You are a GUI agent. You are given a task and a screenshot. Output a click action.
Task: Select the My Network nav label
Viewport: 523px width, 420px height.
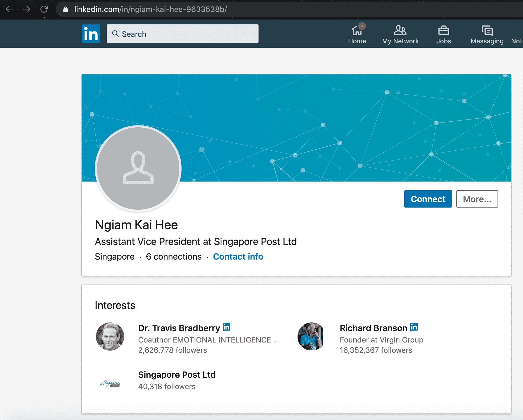400,41
